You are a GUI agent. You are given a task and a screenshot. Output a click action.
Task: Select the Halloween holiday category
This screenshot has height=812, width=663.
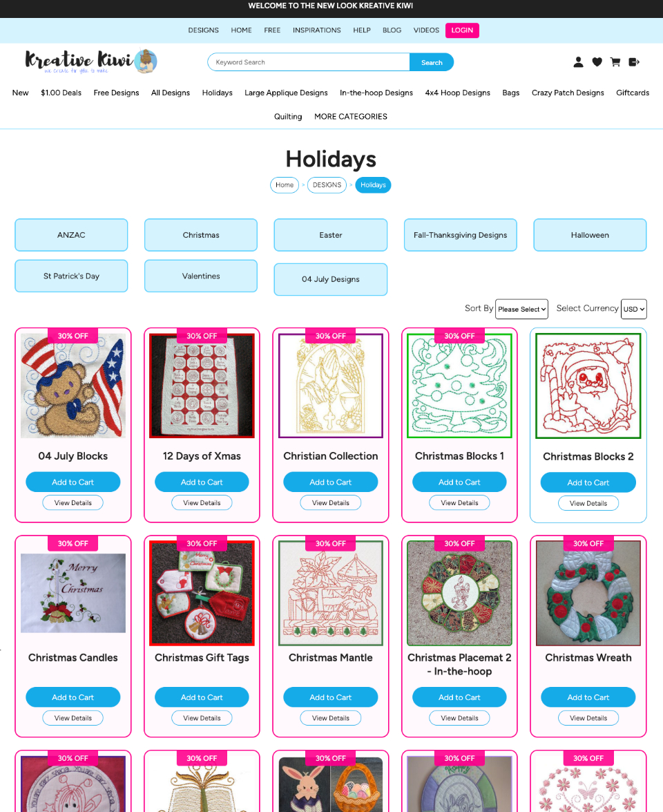[x=590, y=235]
